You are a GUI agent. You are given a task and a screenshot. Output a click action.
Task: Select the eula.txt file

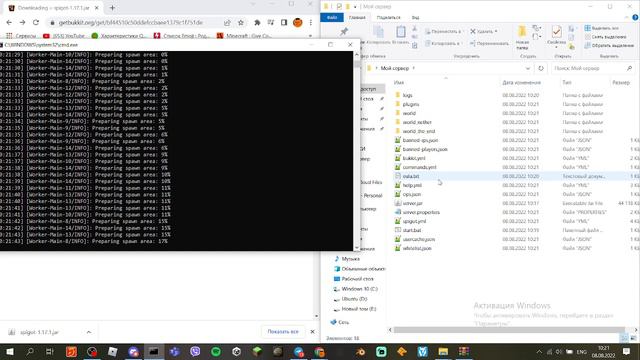click(x=411, y=176)
